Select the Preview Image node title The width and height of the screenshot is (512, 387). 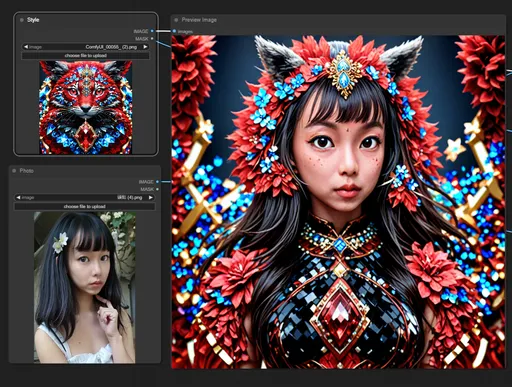click(x=199, y=20)
